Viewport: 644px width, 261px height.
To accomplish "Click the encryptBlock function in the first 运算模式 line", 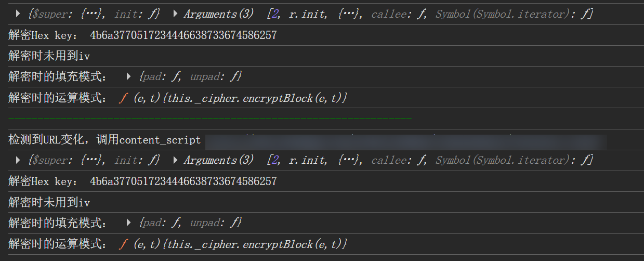I will [233, 98].
